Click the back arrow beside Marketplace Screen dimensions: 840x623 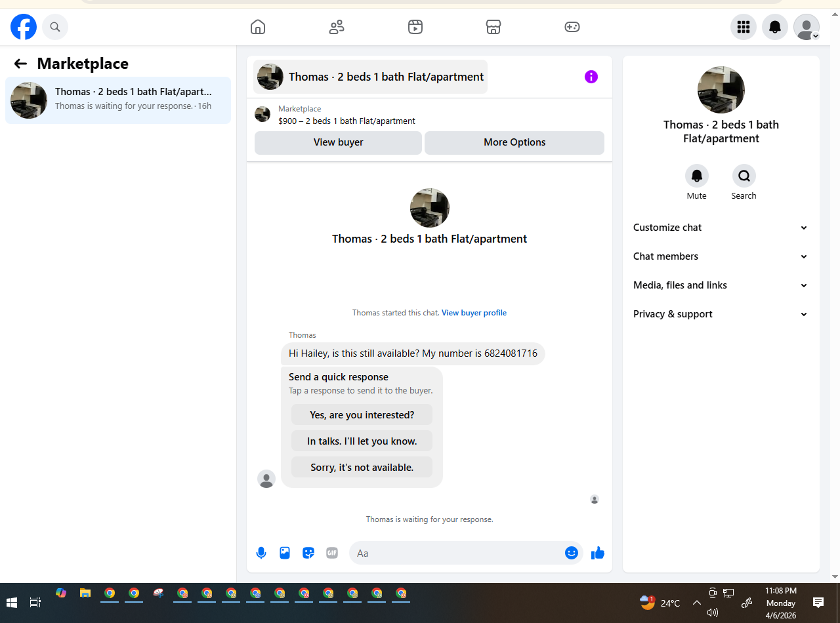pos(20,64)
